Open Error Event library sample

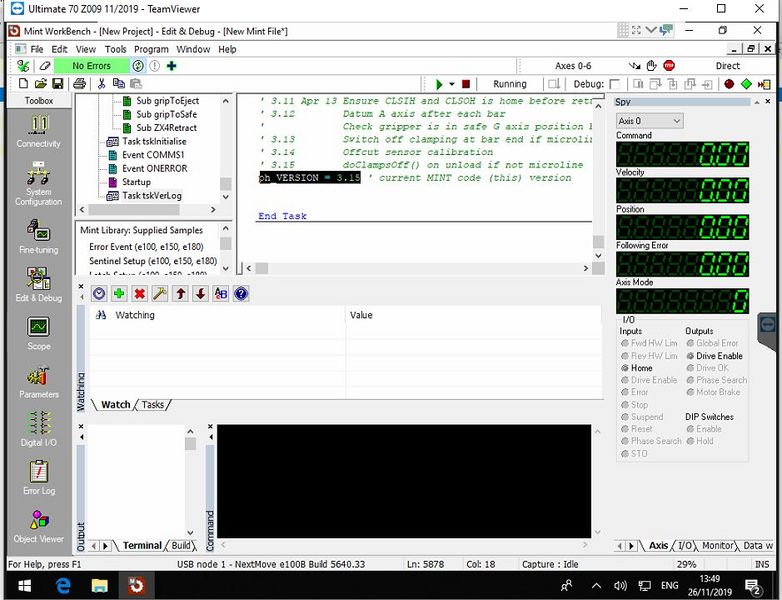[x=146, y=246]
